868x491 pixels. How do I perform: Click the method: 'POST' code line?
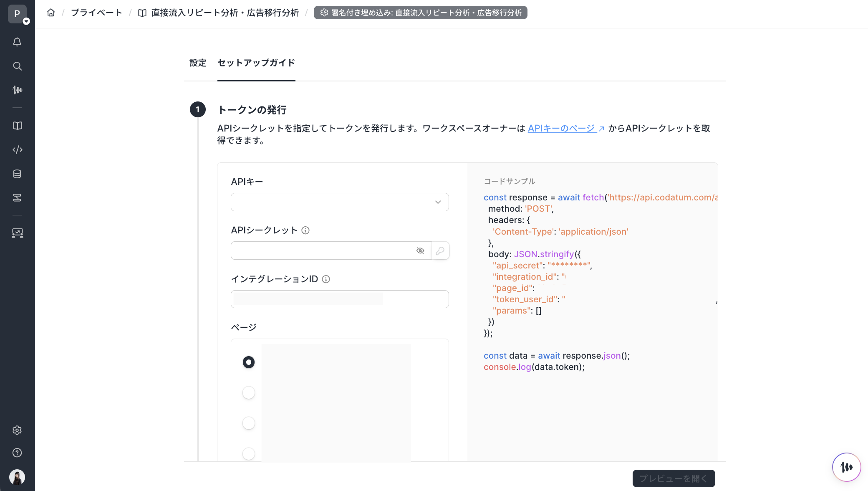tap(521, 209)
